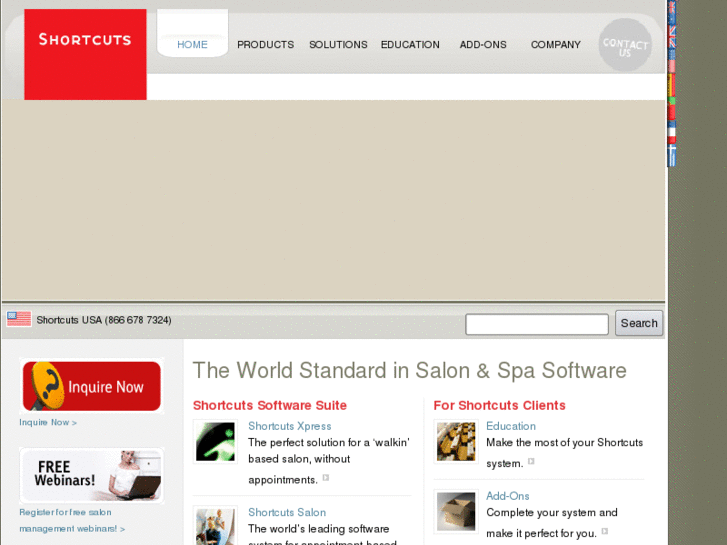The width and height of the screenshot is (727, 545).
Task: Click the USA flag beside Shortcuts USA
Action: [19, 319]
